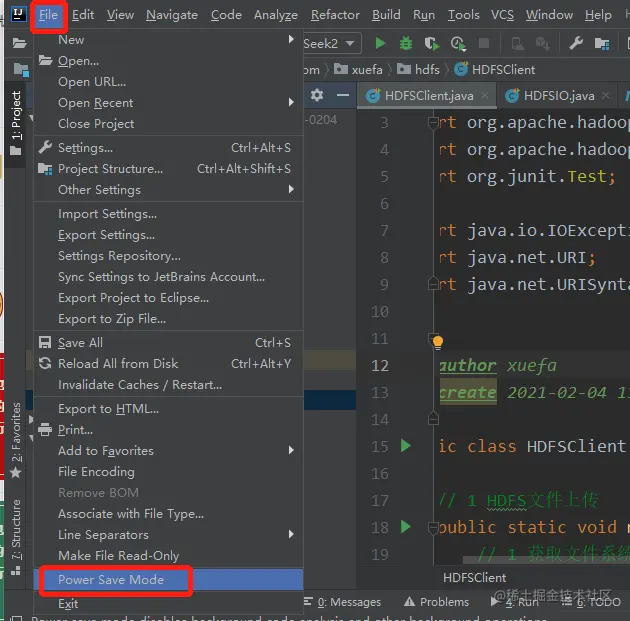630x621 pixels.
Task: Click the Stop square icon
Action: click(484, 43)
